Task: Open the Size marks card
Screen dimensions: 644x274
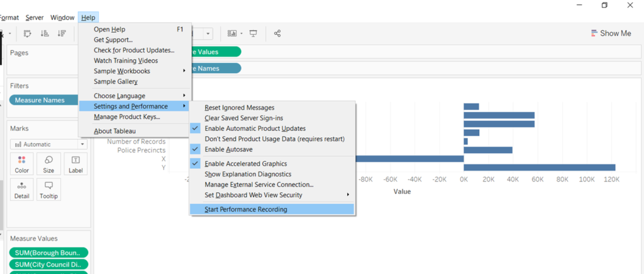Action: pos(49,163)
